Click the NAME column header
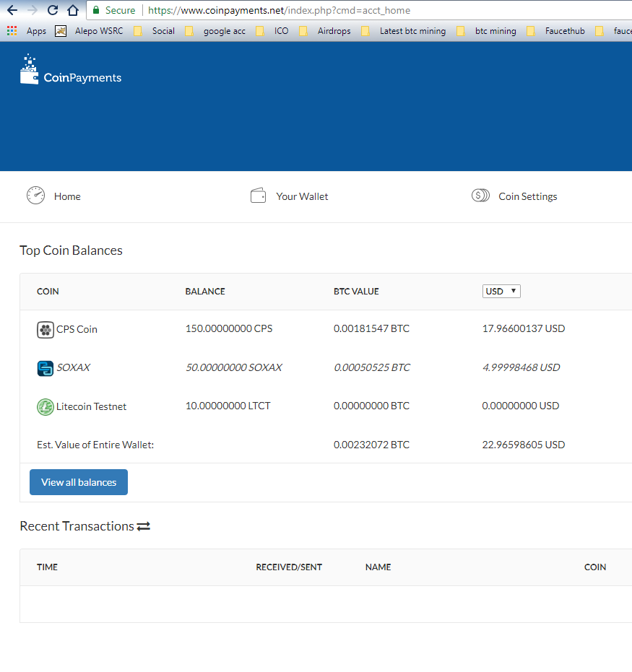Image resolution: width=632 pixels, height=672 pixels. [x=378, y=567]
